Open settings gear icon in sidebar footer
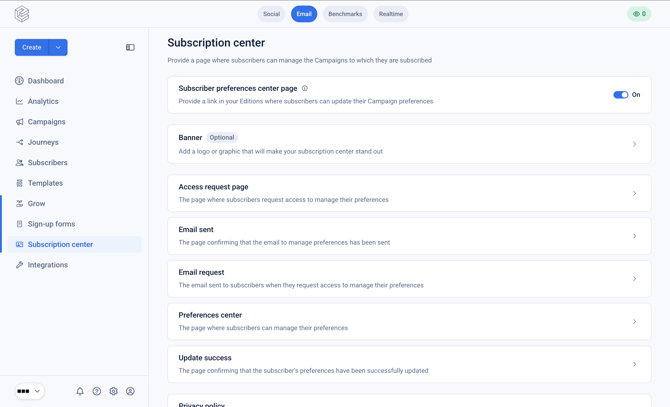This screenshot has width=670, height=407. coord(113,391)
